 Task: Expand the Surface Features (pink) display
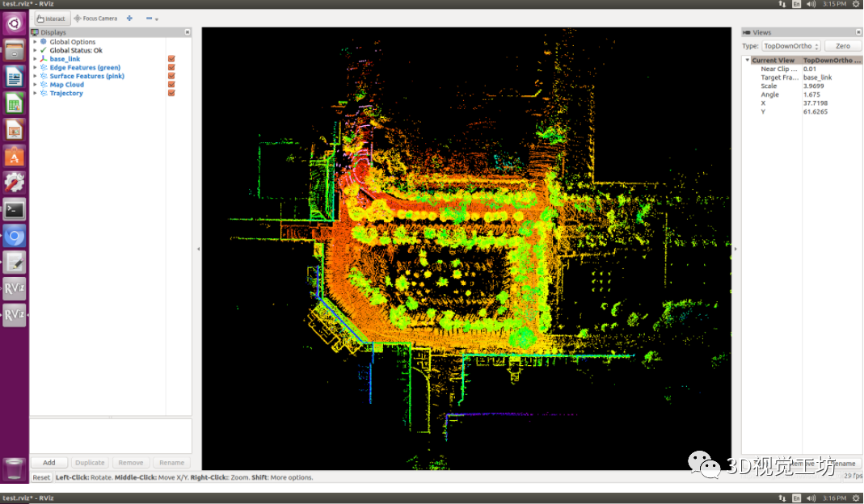click(x=36, y=75)
